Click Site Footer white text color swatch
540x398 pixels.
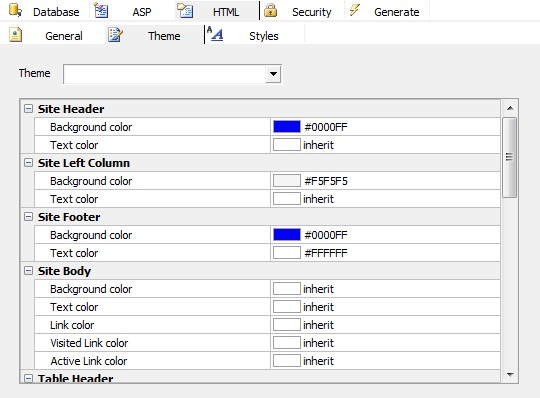click(287, 253)
